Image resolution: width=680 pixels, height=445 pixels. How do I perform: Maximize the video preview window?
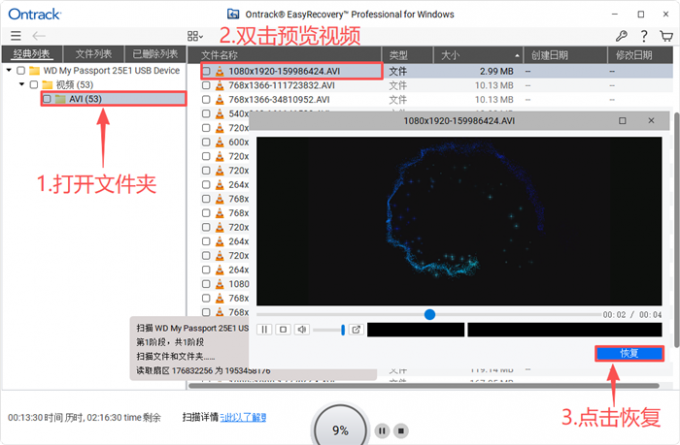[622, 121]
